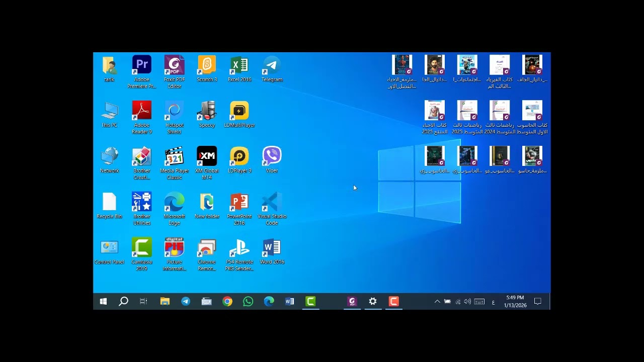Open the volume control in system tray
Screen dimensions: 644x362
(467, 302)
